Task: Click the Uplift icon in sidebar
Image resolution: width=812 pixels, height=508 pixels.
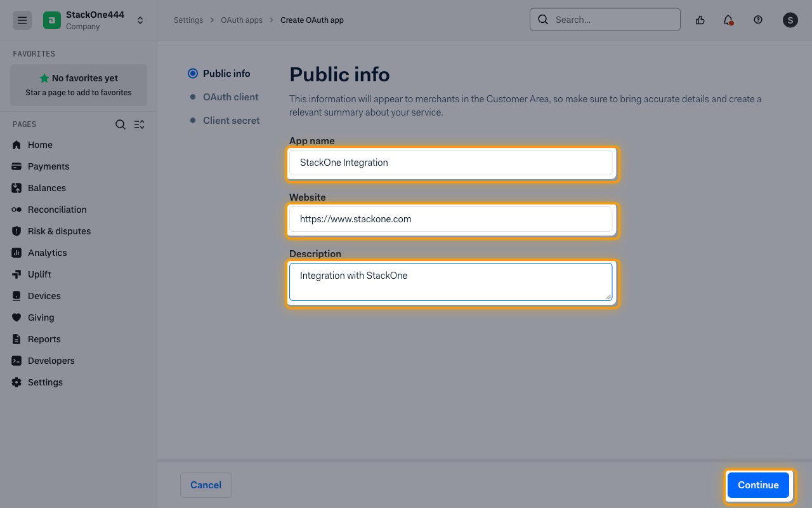Action: tap(16, 274)
